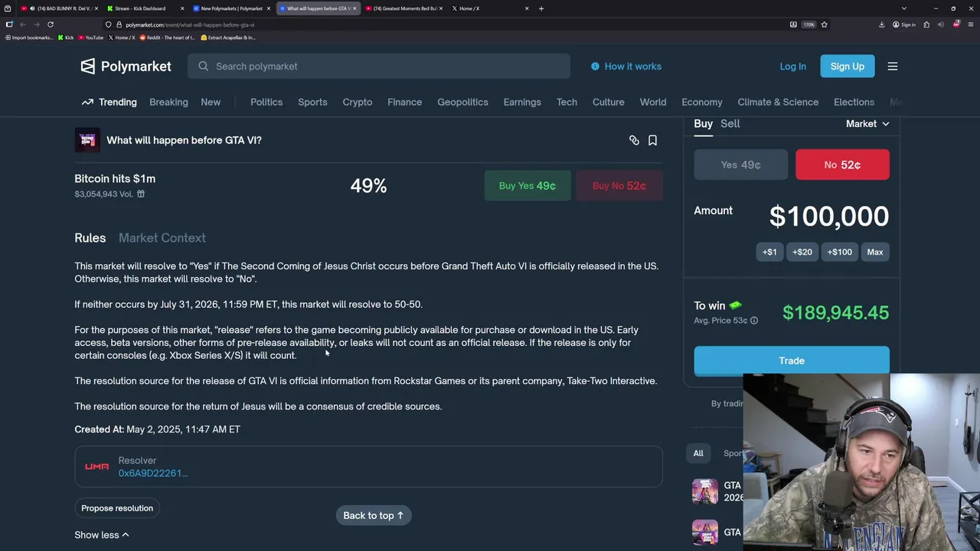This screenshot has height=551, width=980.
Task: Click the Sign Up button
Action: point(848,67)
